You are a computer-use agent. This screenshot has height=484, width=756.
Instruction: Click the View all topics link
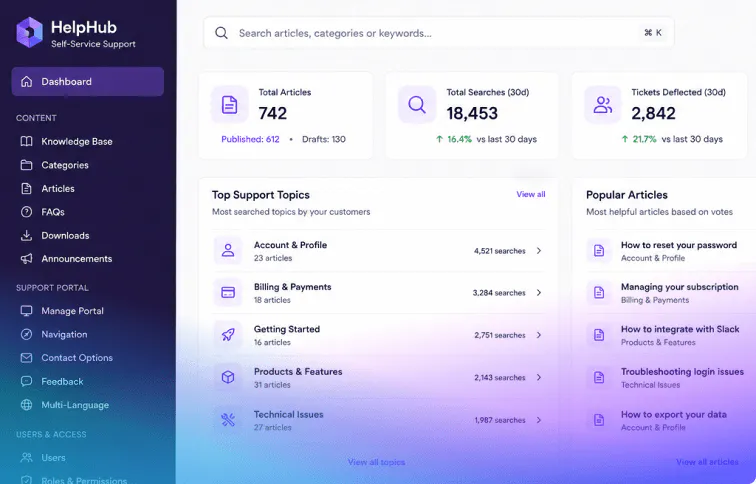(377, 462)
